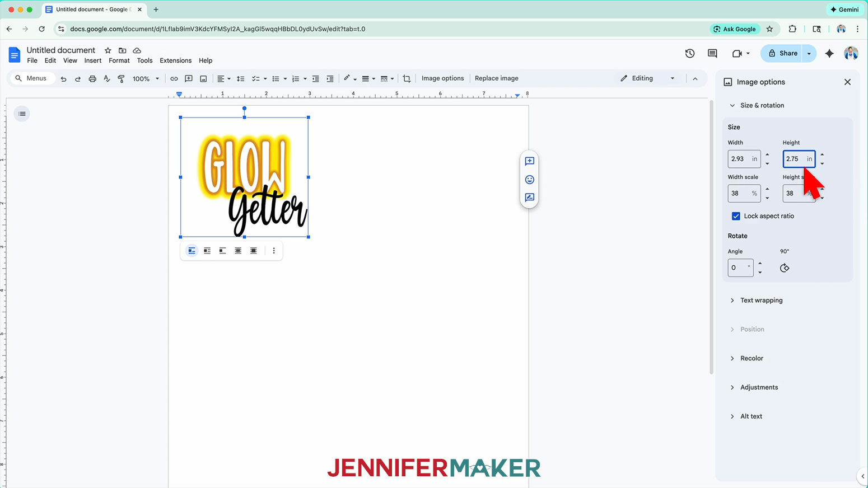Select the Paint format tool
868x488 pixels.
pyautogui.click(x=121, y=79)
